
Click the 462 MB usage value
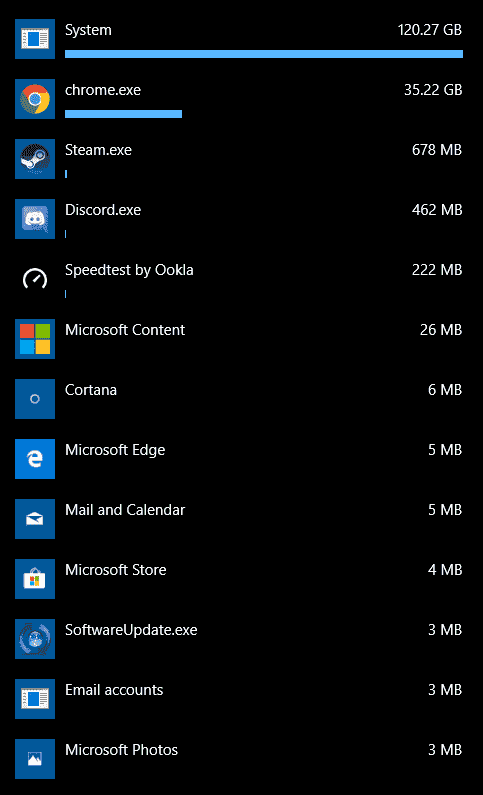coord(437,210)
